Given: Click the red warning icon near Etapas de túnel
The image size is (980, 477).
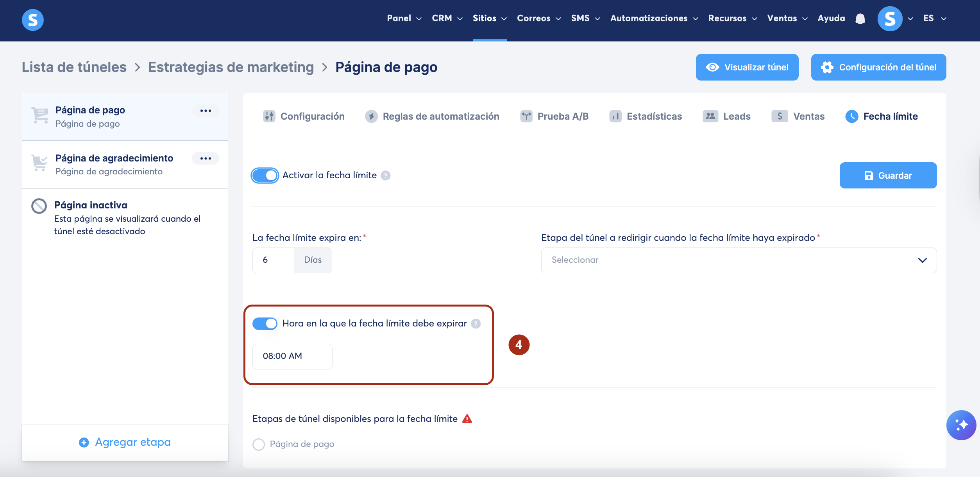Looking at the screenshot, I should point(467,419).
